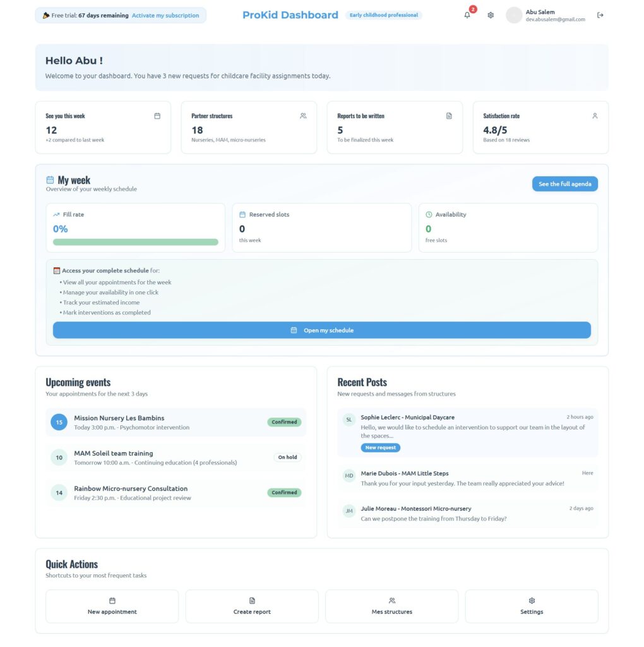Activate my subscription link
The height and width of the screenshot is (647, 644).
point(165,15)
